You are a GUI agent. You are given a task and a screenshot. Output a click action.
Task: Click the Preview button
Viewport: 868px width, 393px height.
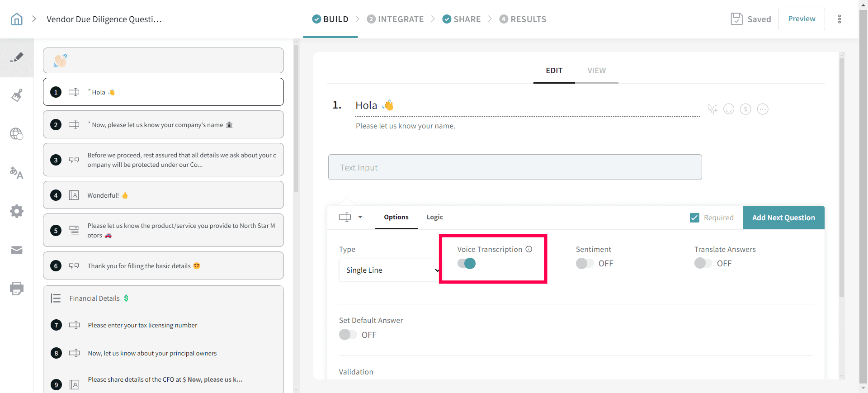click(x=802, y=19)
